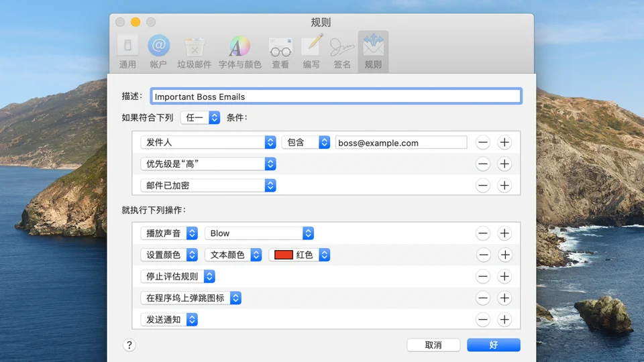Open the 帐户 (Accounts) preferences pane
This screenshot has width=644, height=362.
158,52
